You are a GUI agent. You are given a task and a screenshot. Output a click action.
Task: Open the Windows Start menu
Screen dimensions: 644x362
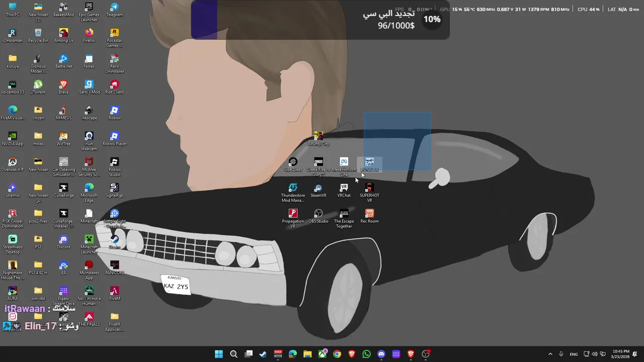219,354
